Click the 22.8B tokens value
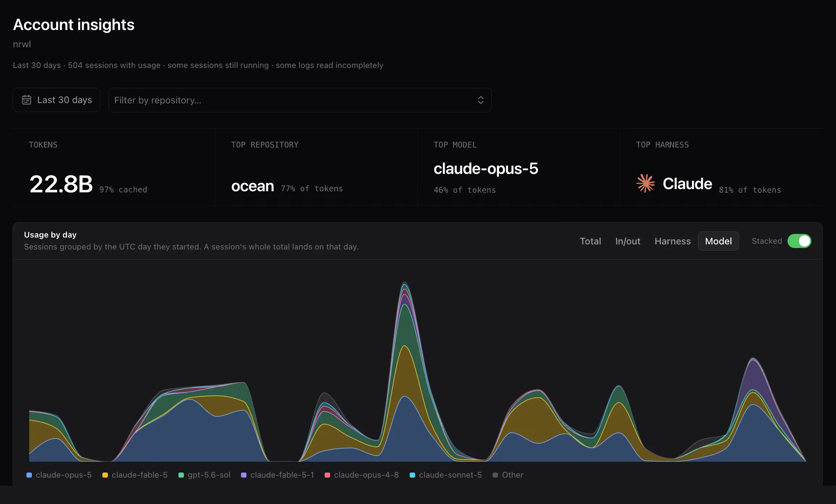Viewport: 836px width, 504px height. click(x=61, y=184)
